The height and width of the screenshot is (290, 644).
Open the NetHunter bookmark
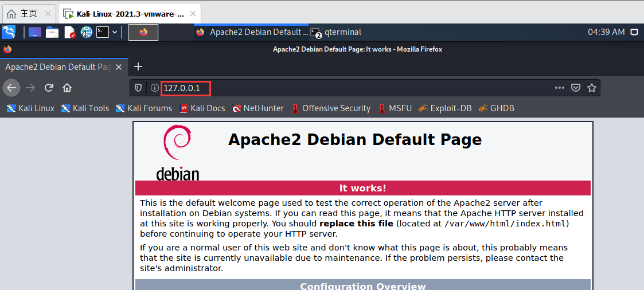[257, 108]
